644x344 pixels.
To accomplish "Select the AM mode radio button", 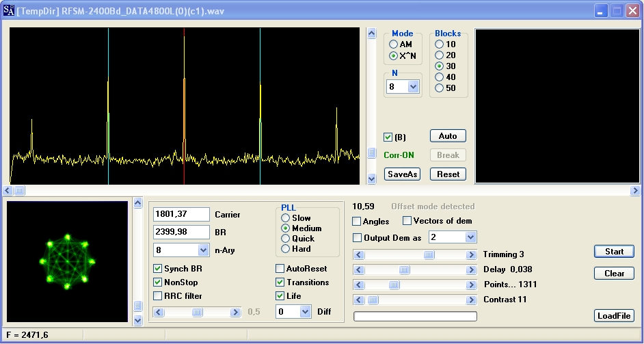I will coord(394,44).
